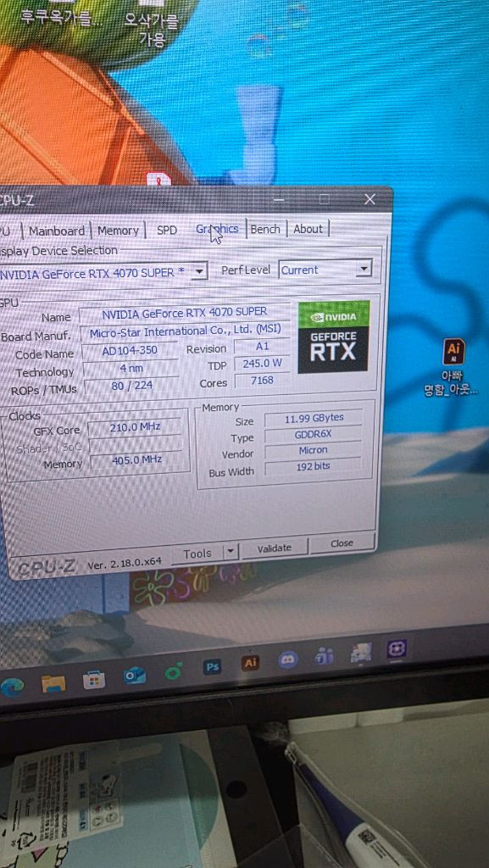Viewport: 489px width, 868px height.
Task: Click the GFX Core clock 210.0 MHz
Action: point(135,427)
